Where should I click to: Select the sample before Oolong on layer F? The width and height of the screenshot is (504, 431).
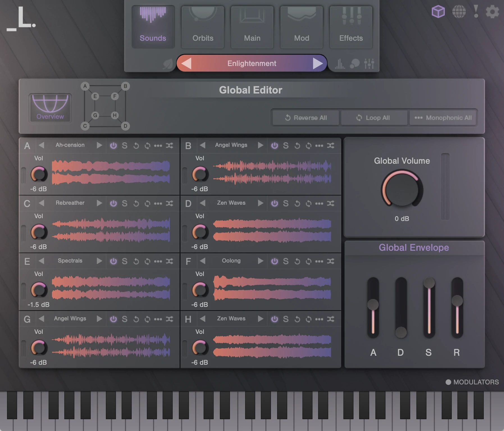point(203,261)
